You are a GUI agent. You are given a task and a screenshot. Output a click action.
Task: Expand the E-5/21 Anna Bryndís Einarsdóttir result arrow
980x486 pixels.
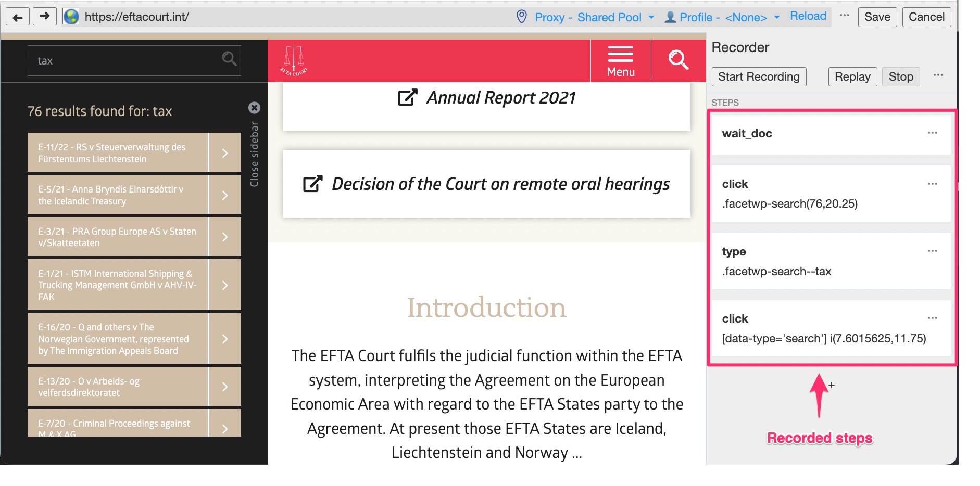click(x=225, y=195)
